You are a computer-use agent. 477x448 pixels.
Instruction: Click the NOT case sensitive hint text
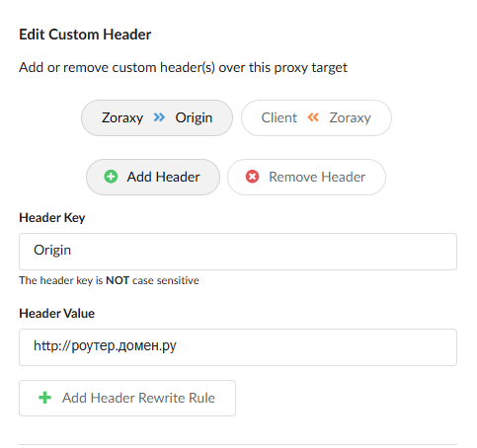click(x=109, y=280)
